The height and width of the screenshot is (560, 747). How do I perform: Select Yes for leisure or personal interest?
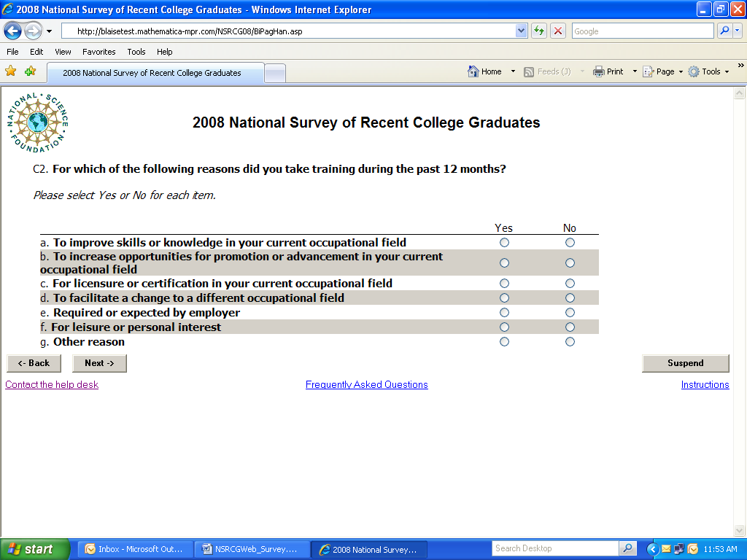(x=504, y=327)
